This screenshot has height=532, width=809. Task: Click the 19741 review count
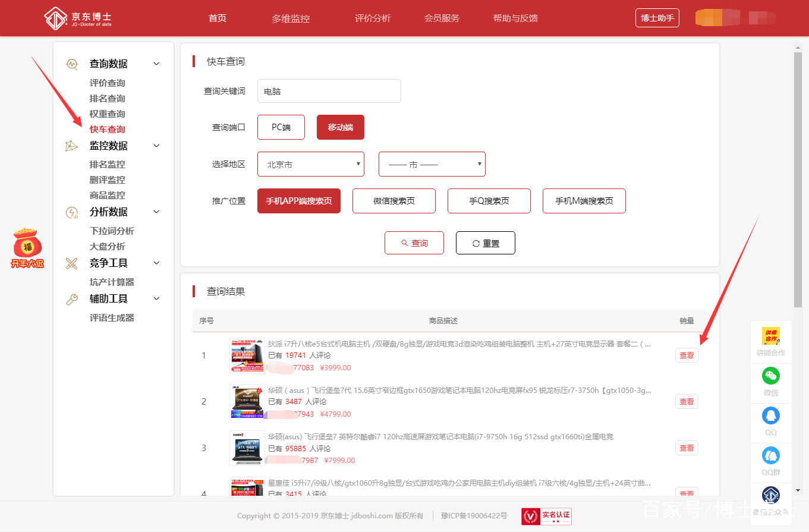pyautogui.click(x=295, y=355)
